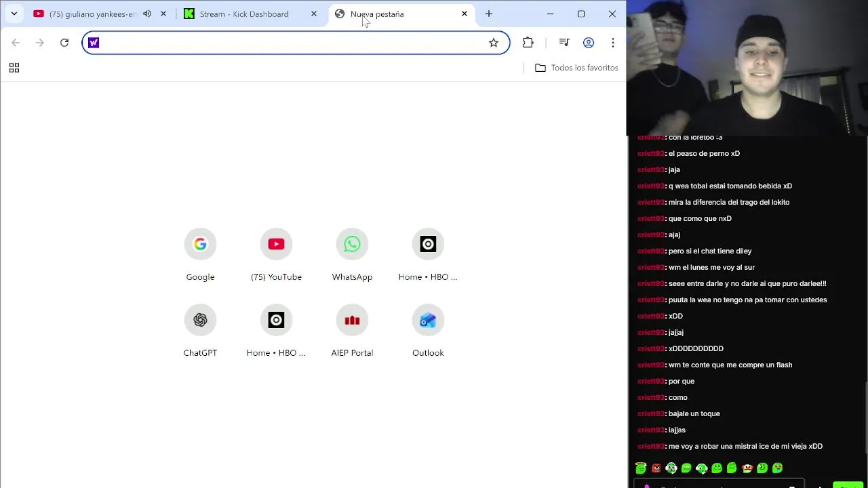This screenshot has height=488, width=868.
Task: Open the WhatsApp shortcut
Action: pos(352,256)
